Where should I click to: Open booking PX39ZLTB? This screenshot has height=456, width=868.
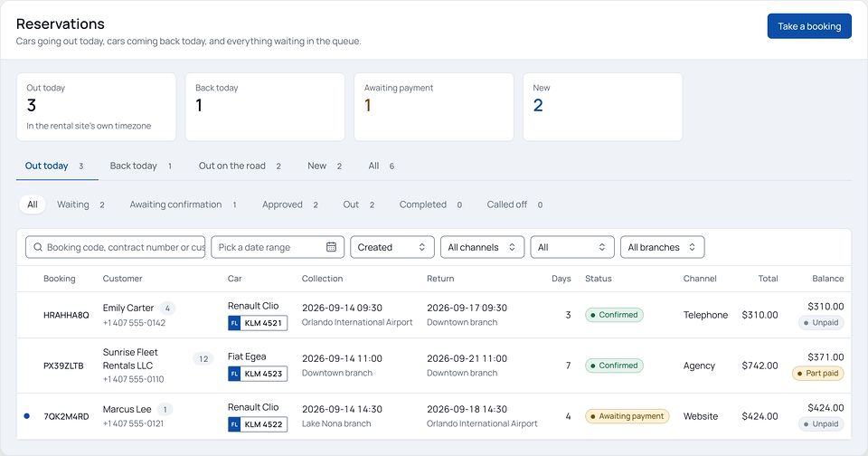coord(63,366)
